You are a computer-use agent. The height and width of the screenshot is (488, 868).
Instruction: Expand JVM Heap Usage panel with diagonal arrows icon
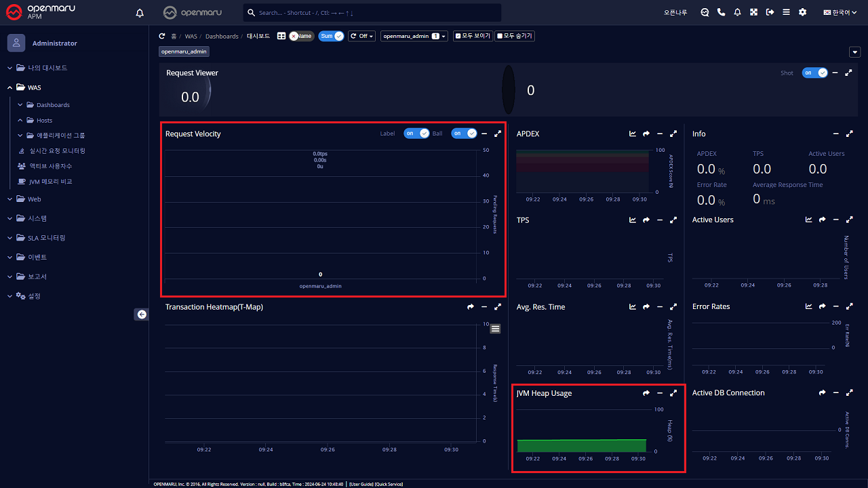pyautogui.click(x=673, y=392)
